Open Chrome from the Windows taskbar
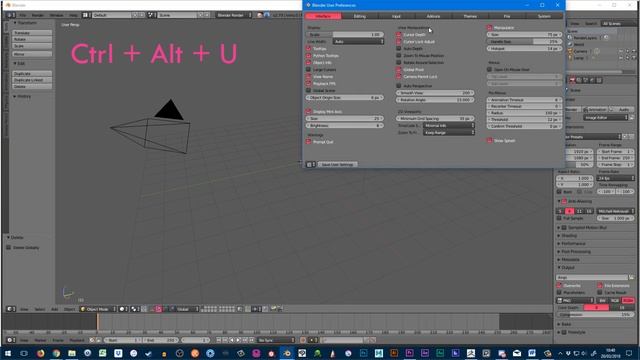Viewport: 640px width, 360px height. click(56, 353)
